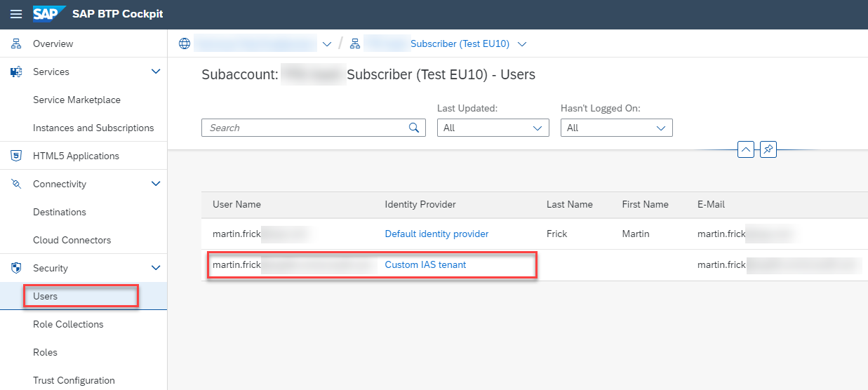
Task: Click the Services puzzle icon
Action: coord(16,72)
